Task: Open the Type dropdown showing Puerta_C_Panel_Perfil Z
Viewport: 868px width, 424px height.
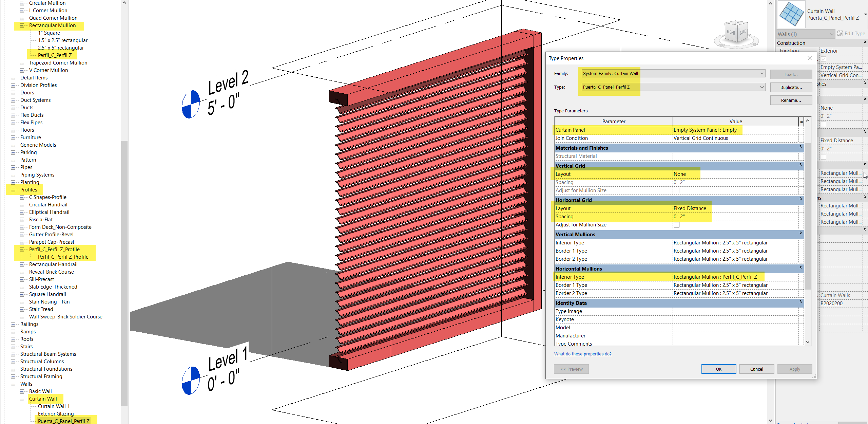Action: point(762,87)
